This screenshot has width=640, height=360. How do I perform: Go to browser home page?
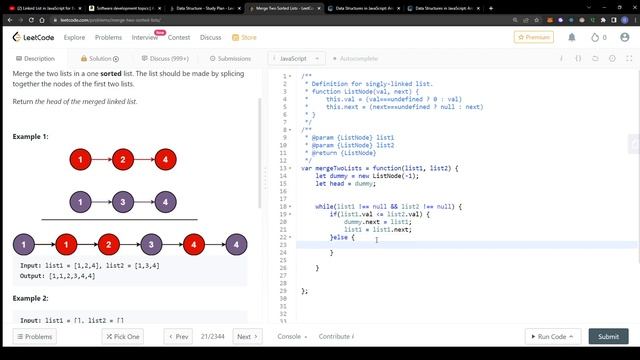click(x=42, y=20)
